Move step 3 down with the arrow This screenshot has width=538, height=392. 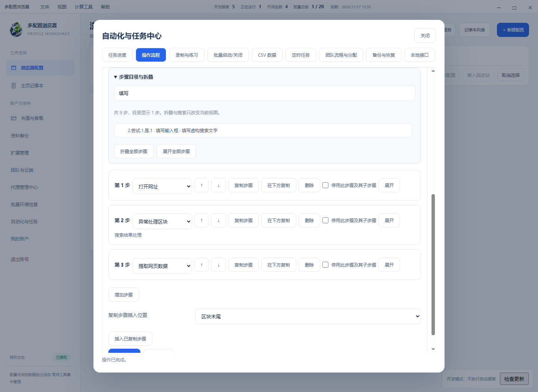click(x=219, y=265)
